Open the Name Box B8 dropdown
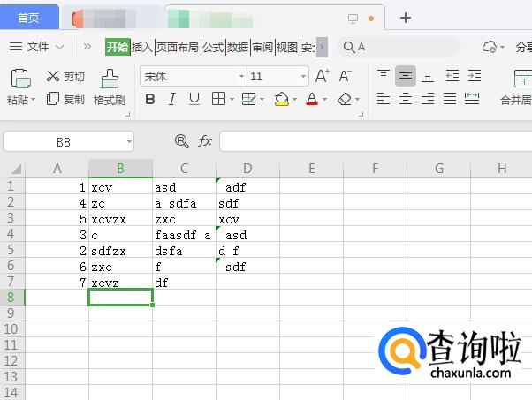Viewport: 532px width, 400px height. tap(129, 141)
